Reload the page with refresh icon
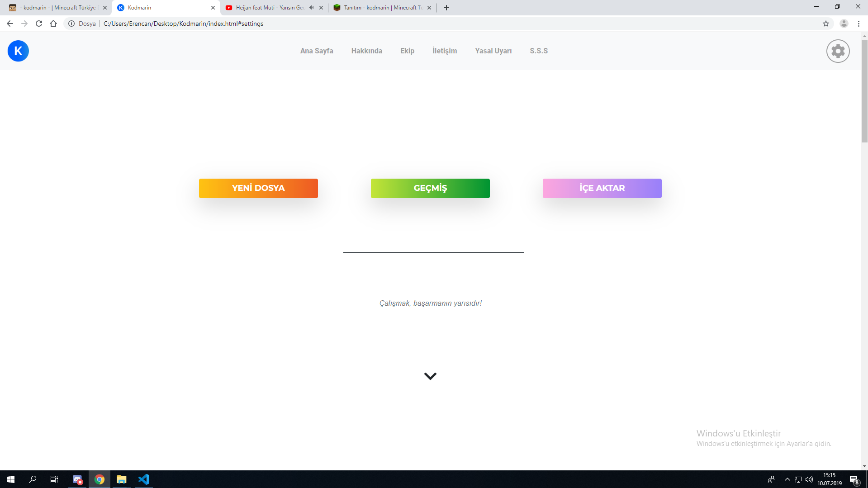Viewport: 868px width, 488px height. click(x=39, y=24)
